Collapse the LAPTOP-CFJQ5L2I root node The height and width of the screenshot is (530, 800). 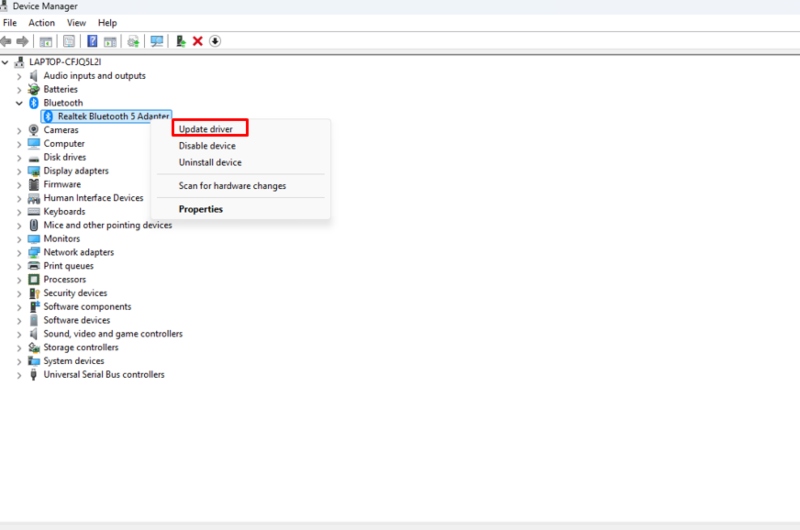tap(7, 62)
